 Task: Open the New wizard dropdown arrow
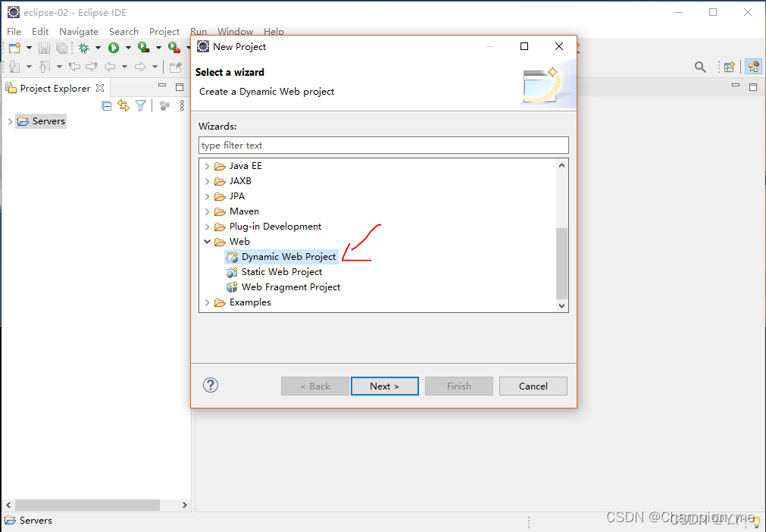(x=29, y=48)
